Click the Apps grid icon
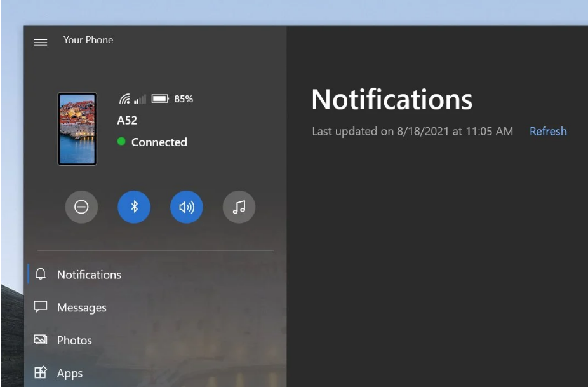 click(41, 373)
